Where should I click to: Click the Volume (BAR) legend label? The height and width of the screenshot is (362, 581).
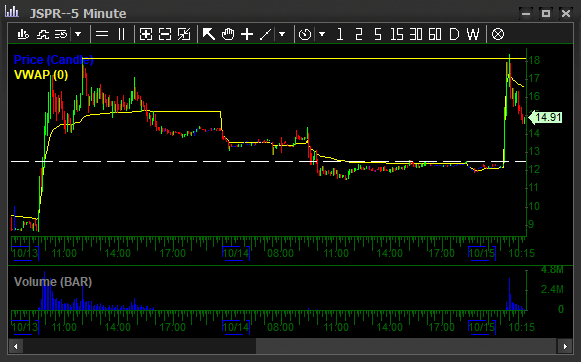tap(53, 282)
